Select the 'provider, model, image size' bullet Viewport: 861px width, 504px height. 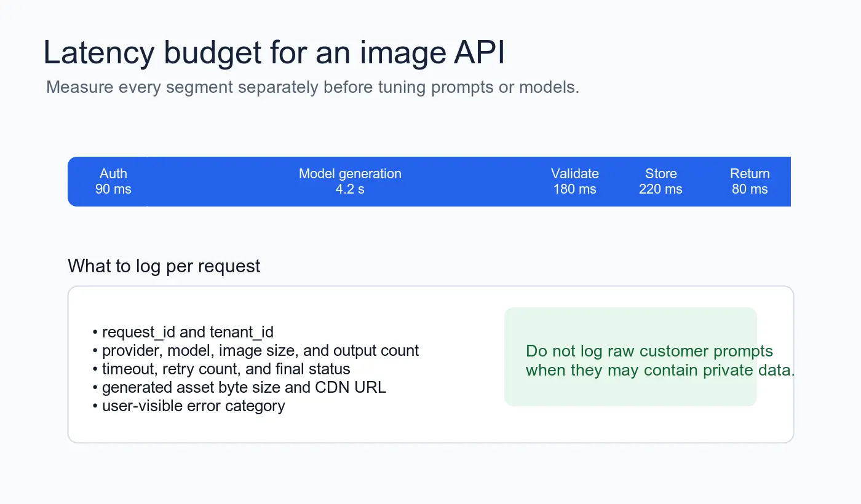pyautogui.click(x=255, y=351)
